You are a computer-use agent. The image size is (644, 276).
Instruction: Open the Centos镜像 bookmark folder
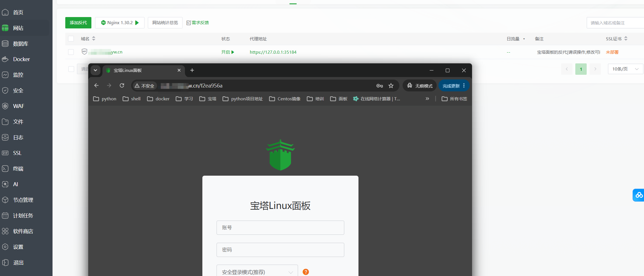(x=285, y=99)
